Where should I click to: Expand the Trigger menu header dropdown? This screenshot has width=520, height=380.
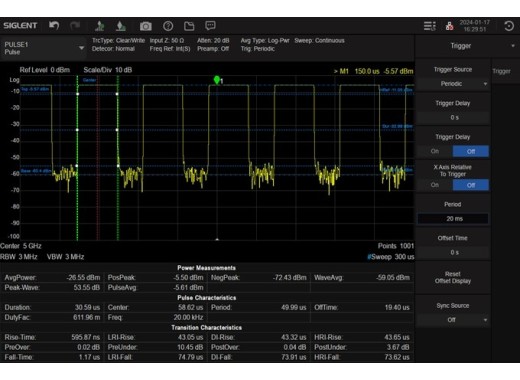[465, 46]
